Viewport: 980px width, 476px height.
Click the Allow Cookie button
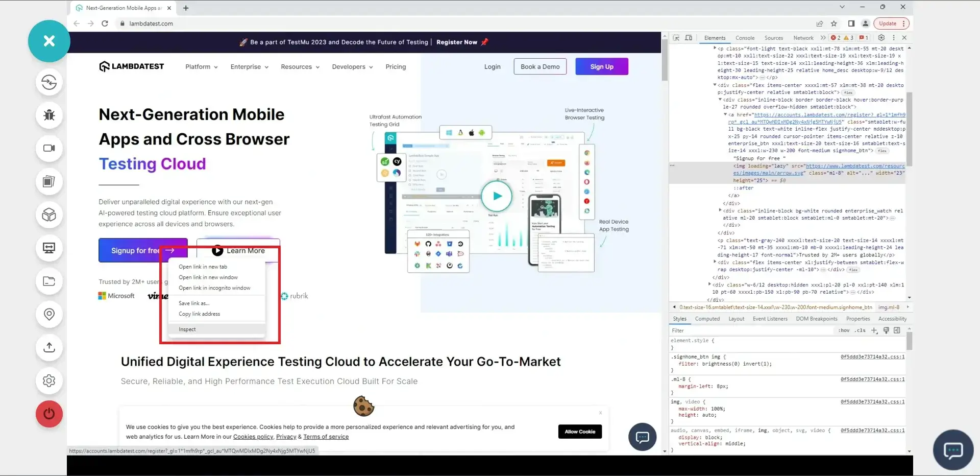pos(580,432)
